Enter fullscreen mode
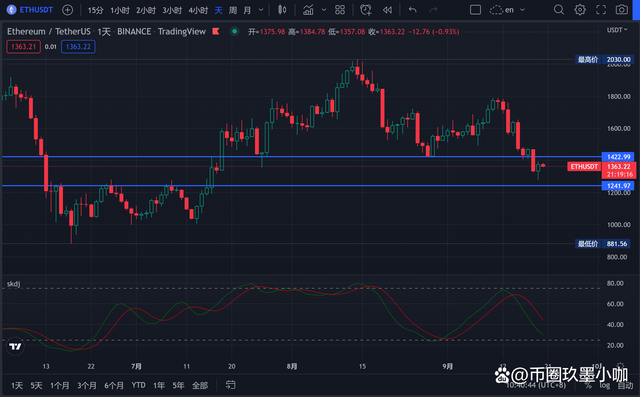The width and height of the screenshot is (640, 397). tap(601, 10)
